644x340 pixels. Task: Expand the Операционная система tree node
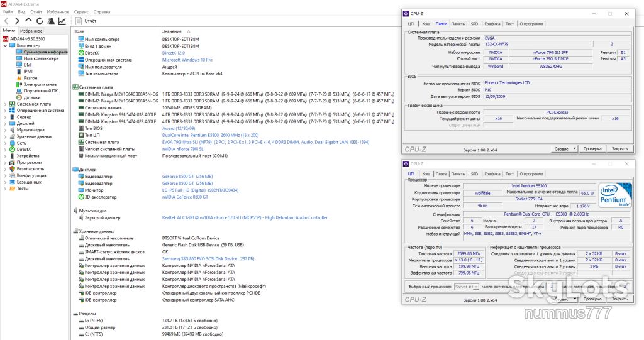click(x=5, y=111)
